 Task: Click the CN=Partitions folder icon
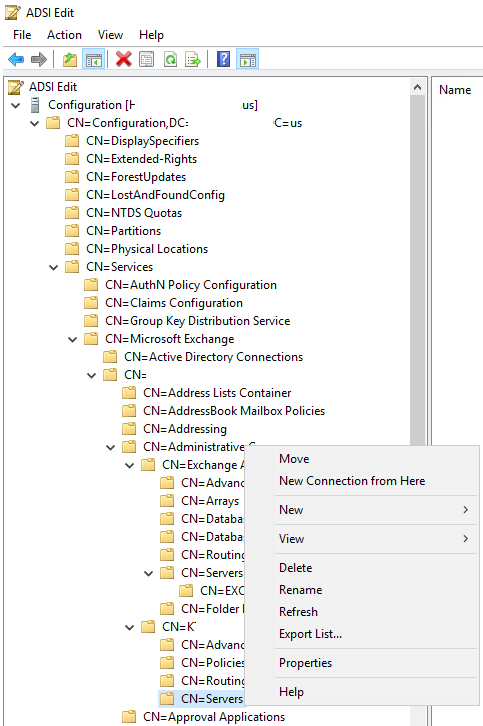pos(72,231)
